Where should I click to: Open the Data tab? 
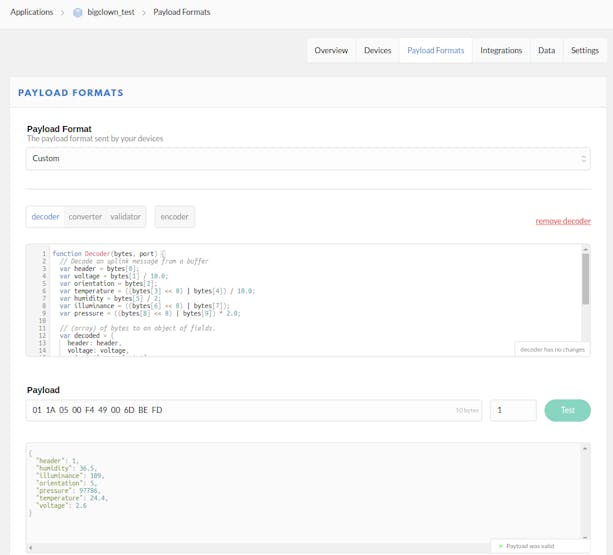tap(547, 50)
